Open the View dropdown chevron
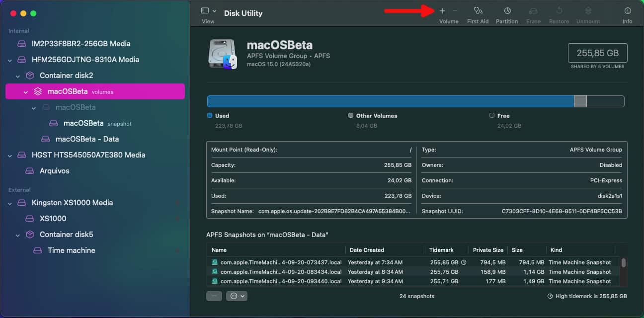Image resolution: width=644 pixels, height=318 pixels. pyautogui.click(x=214, y=10)
